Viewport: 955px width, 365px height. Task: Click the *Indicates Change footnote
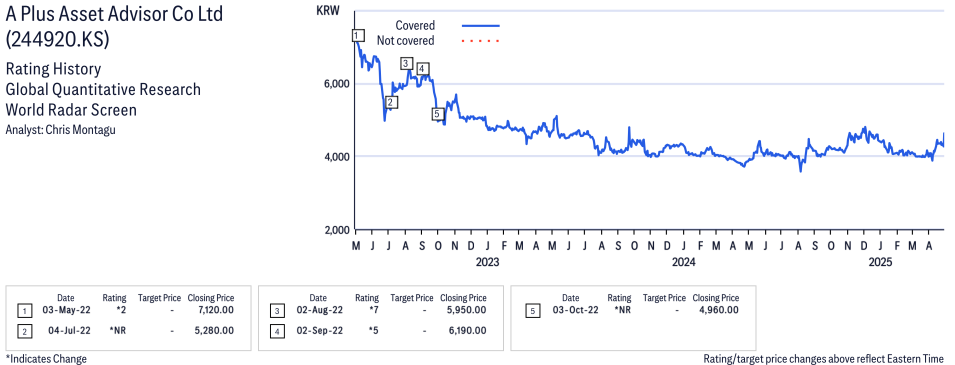[x=46, y=359]
